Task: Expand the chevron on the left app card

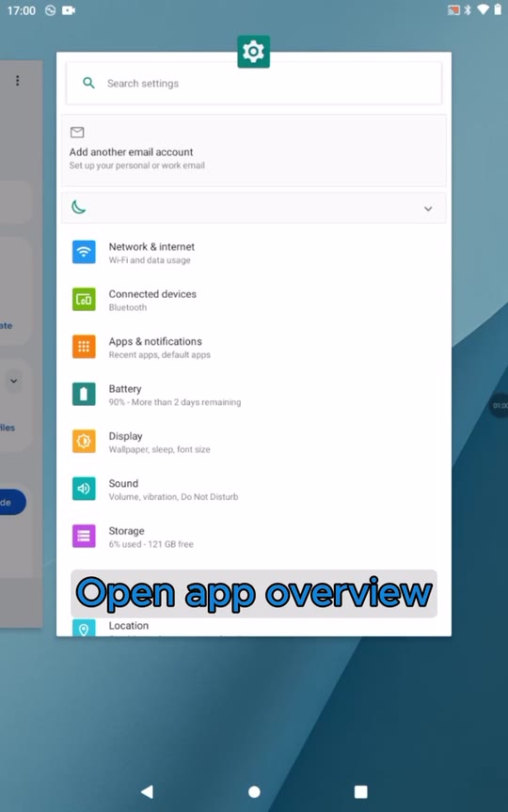Action: click(x=13, y=381)
